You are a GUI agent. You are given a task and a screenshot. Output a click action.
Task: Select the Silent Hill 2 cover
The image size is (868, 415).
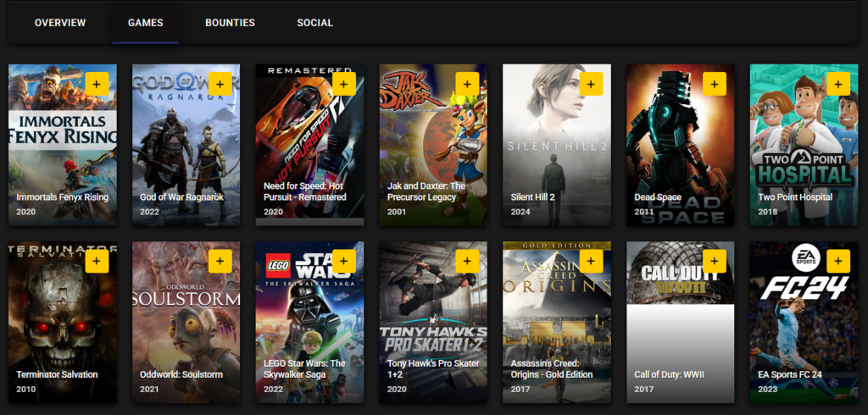point(557,145)
